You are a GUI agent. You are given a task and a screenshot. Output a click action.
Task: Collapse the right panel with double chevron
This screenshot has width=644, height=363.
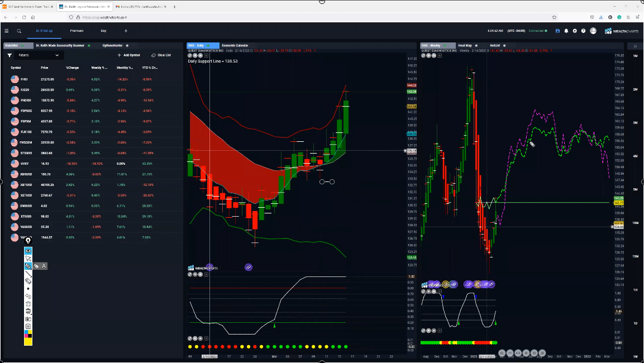pyautogui.click(x=635, y=46)
